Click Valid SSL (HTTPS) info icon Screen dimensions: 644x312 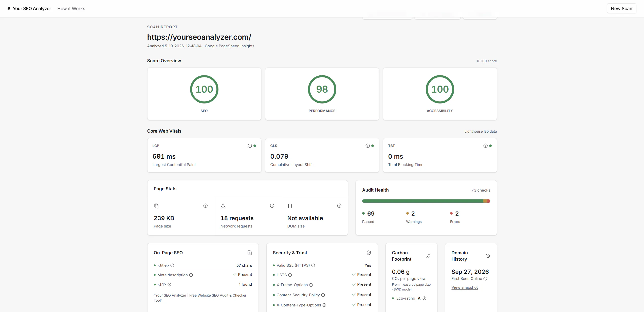pyautogui.click(x=313, y=265)
